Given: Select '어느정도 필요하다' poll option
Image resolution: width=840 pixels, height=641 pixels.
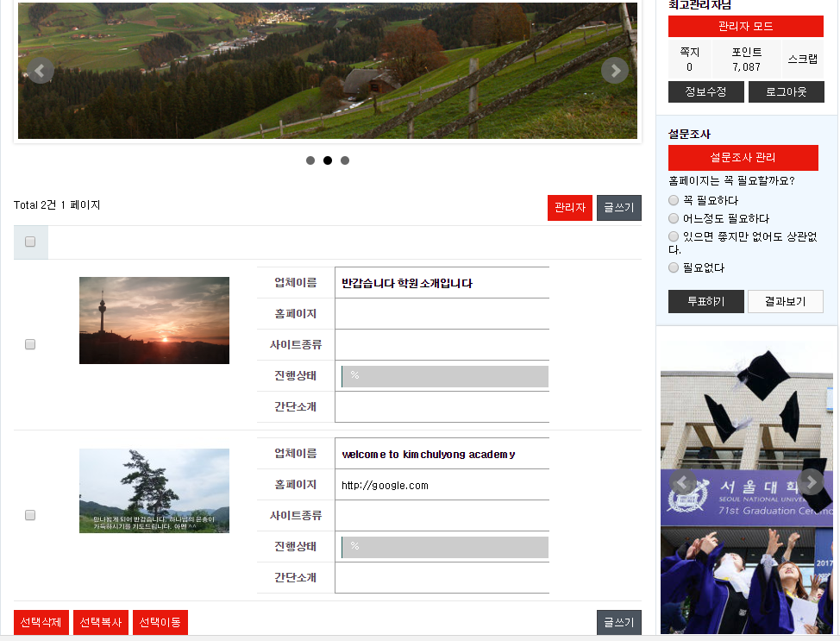Looking at the screenshot, I should click(674, 218).
